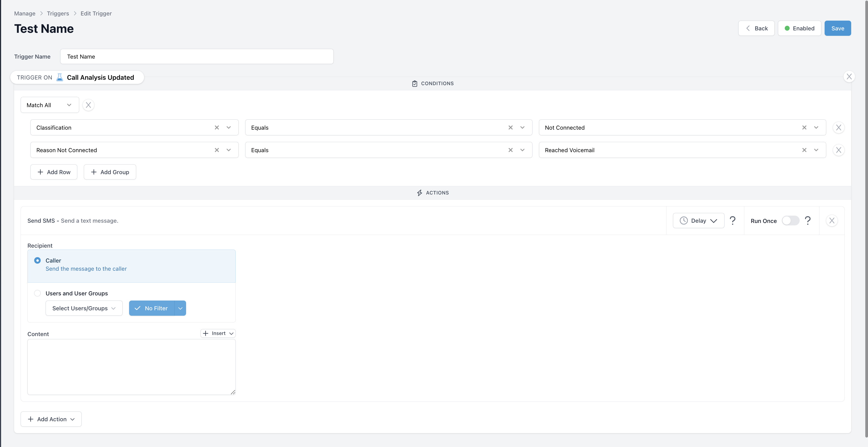Delete the Reason Not Connected condition row

click(x=838, y=150)
